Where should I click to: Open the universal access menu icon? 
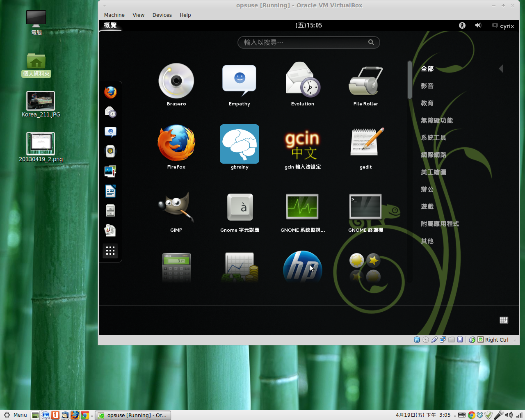tap(462, 25)
